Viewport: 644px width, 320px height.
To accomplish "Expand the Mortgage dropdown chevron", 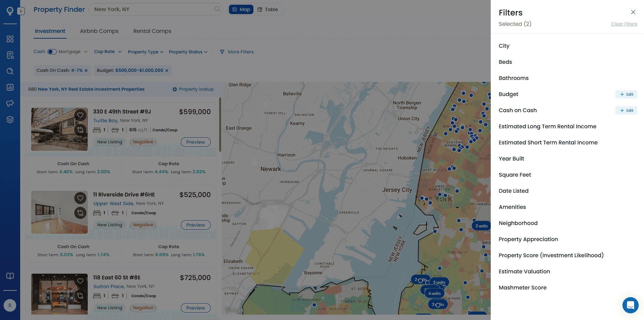I will pyautogui.click(x=86, y=52).
